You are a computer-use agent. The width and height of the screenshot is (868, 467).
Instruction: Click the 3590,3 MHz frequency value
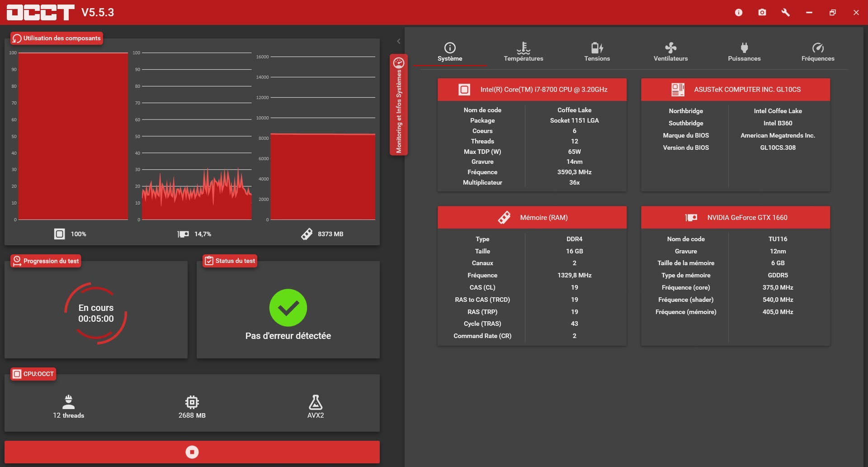coord(575,172)
